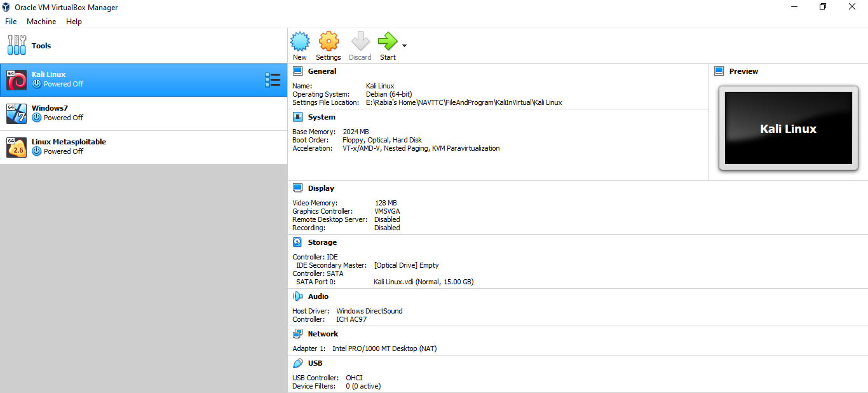Open the Machine menu
This screenshot has height=393, width=868.
[41, 21]
